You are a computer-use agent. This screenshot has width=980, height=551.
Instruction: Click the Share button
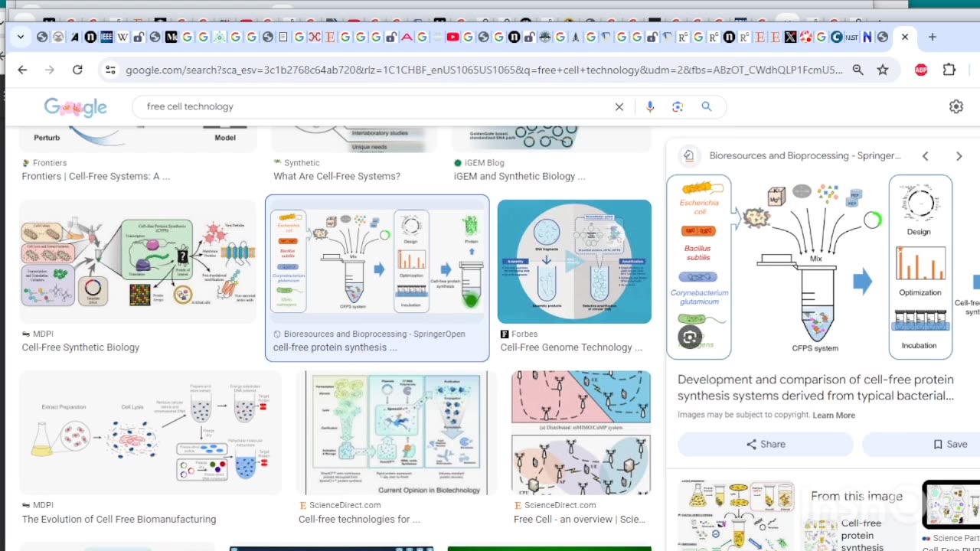tap(766, 444)
